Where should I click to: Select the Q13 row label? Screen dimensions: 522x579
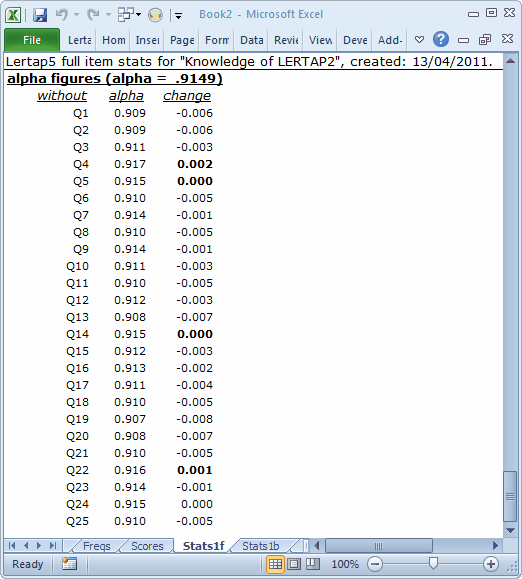point(78,317)
